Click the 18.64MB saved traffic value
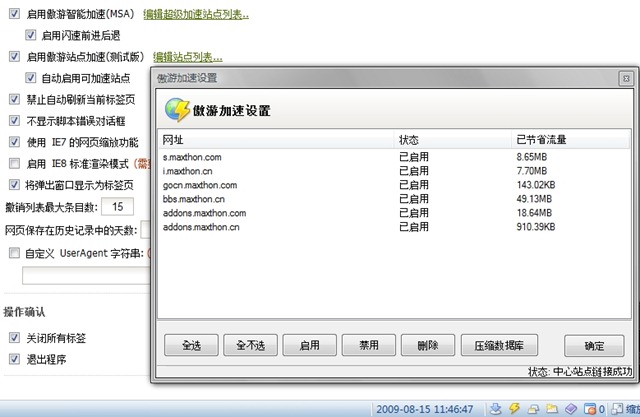Image resolution: width=640 pixels, height=417 pixels. pos(534,213)
